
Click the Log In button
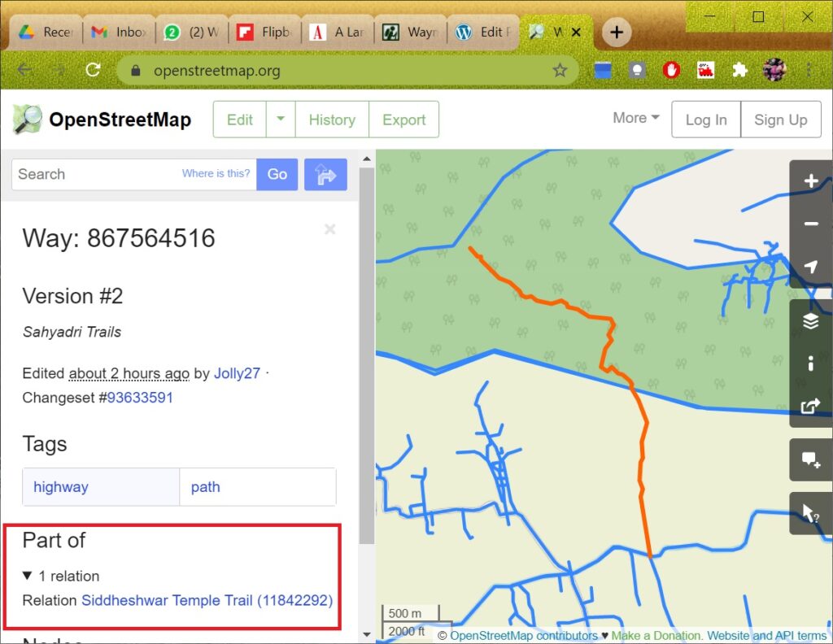coord(706,120)
